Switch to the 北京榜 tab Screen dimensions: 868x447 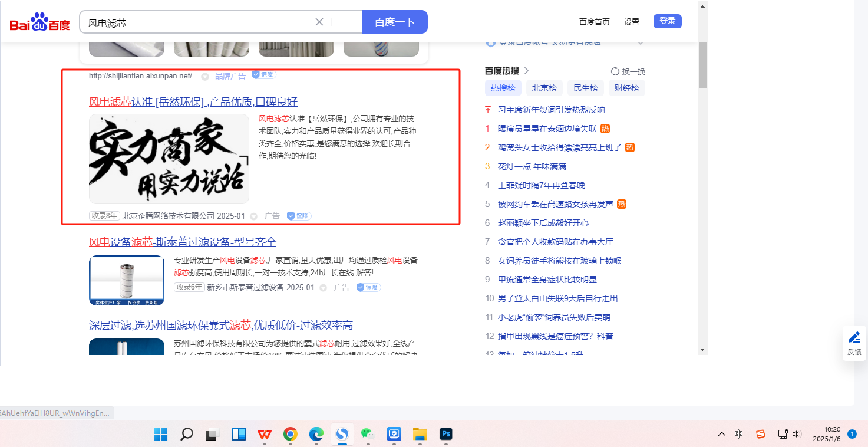544,88
